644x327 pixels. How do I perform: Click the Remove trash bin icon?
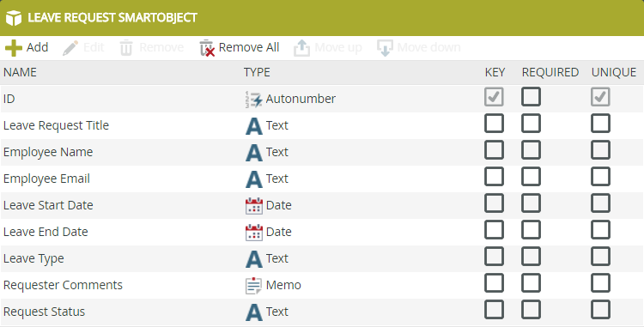[126, 48]
